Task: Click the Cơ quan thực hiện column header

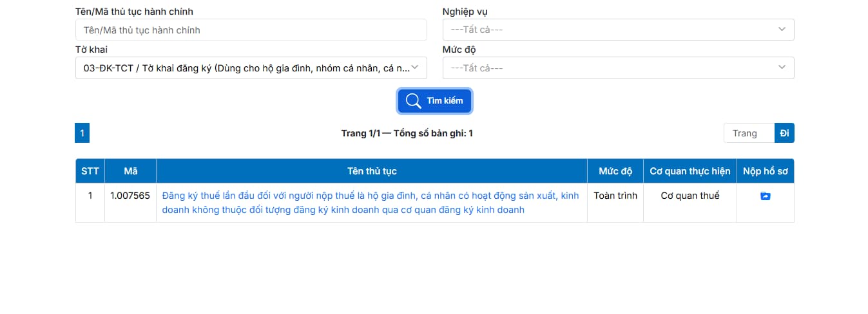Action: pos(690,171)
